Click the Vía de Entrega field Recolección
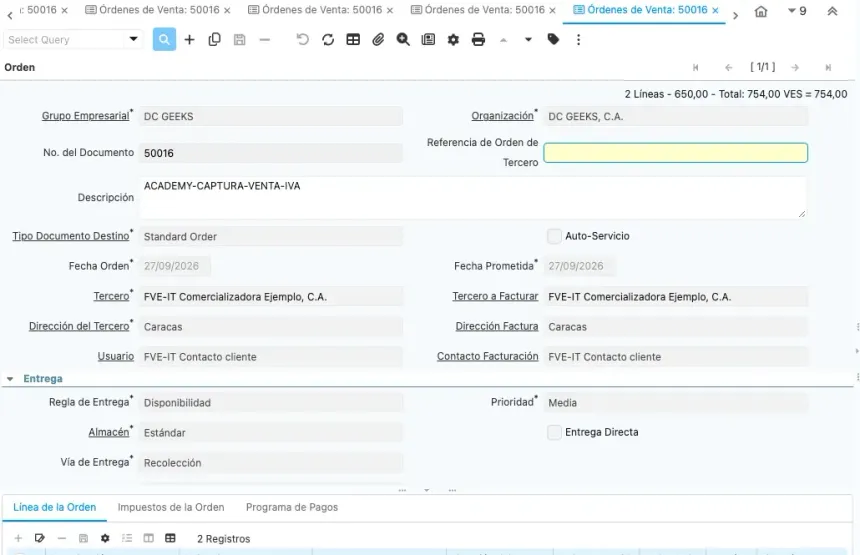The height and width of the screenshot is (555, 860). coord(271,462)
